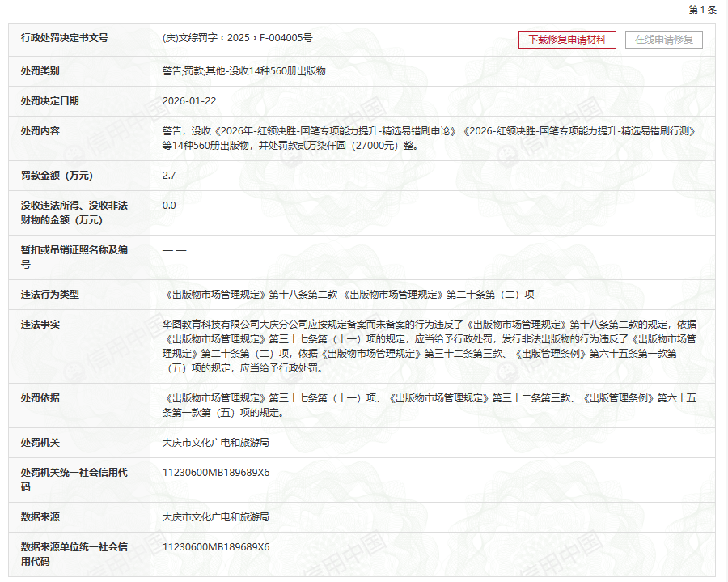Screen dimensions: 728x582
Task: Click the 违法事实 paragraph about 华图教育科技有限公司
Action: [x=429, y=346]
